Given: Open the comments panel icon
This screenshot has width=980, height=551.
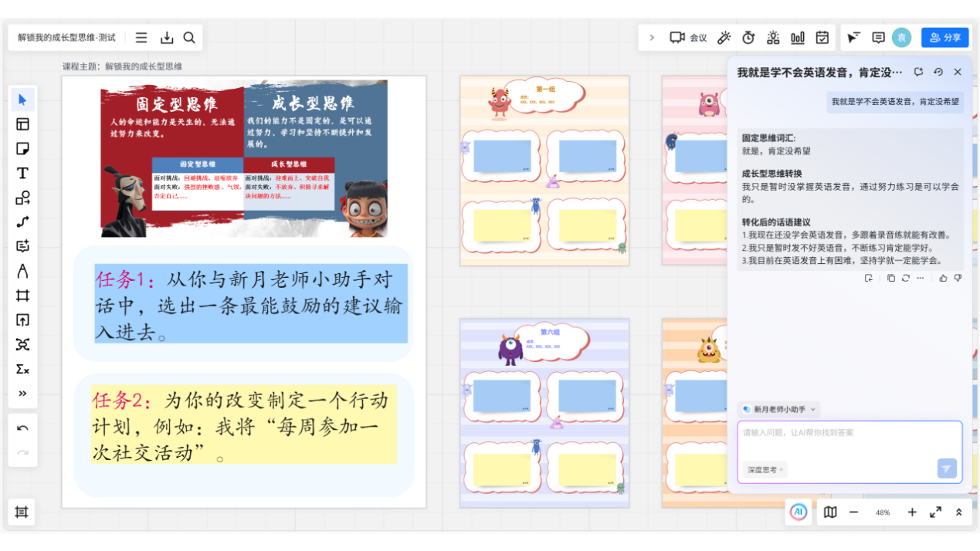Looking at the screenshot, I should pos(878,37).
